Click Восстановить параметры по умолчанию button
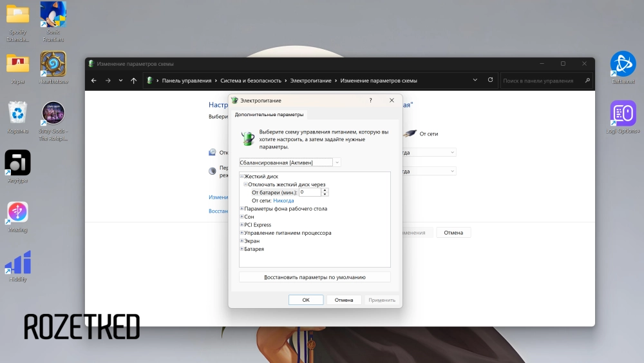Viewport: 644px width, 363px height. click(314, 277)
